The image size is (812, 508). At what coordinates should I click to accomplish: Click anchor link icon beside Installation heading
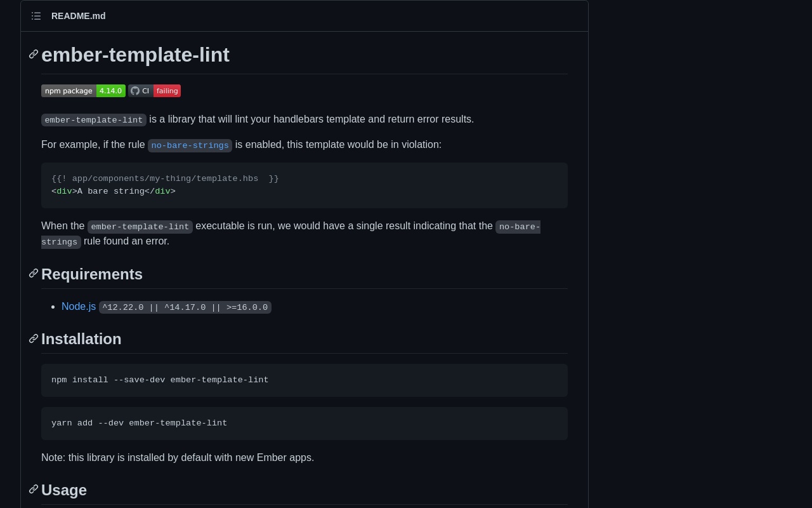click(x=34, y=339)
